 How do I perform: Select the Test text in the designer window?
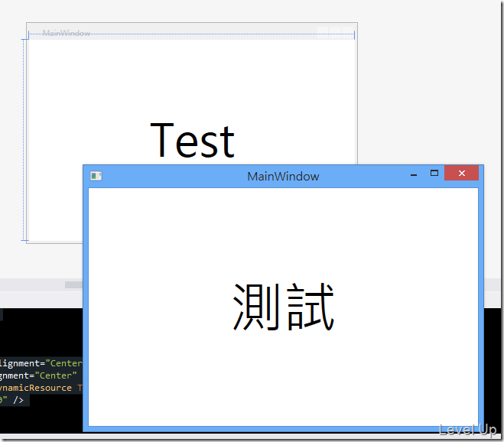tap(192, 141)
